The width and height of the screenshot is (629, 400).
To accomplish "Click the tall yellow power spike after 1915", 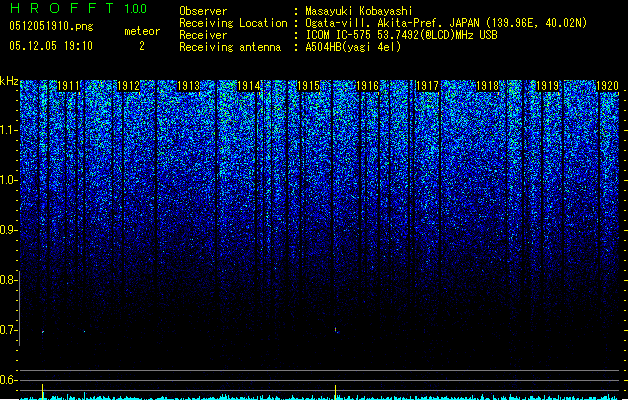I will click(x=335, y=392).
